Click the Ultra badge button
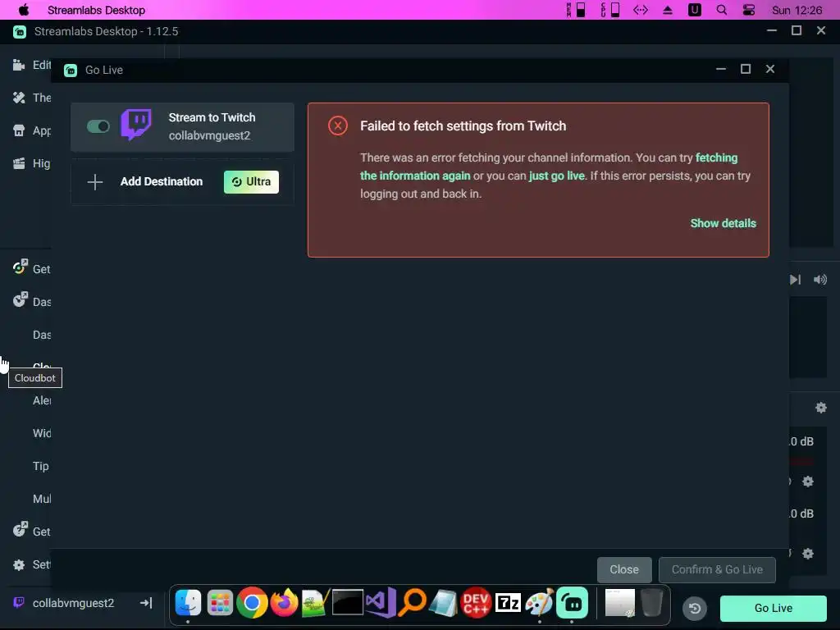Viewport: 840px width, 630px height. (251, 181)
